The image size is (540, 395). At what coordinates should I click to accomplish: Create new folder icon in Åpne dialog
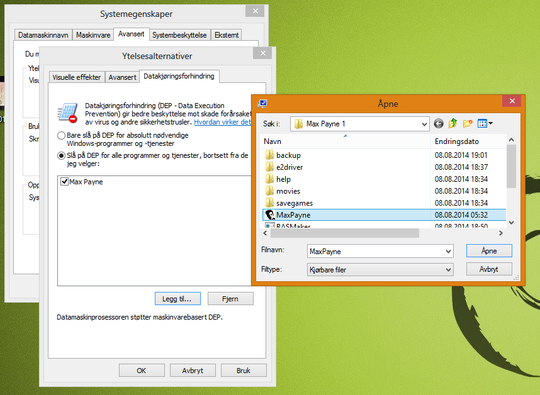point(467,123)
